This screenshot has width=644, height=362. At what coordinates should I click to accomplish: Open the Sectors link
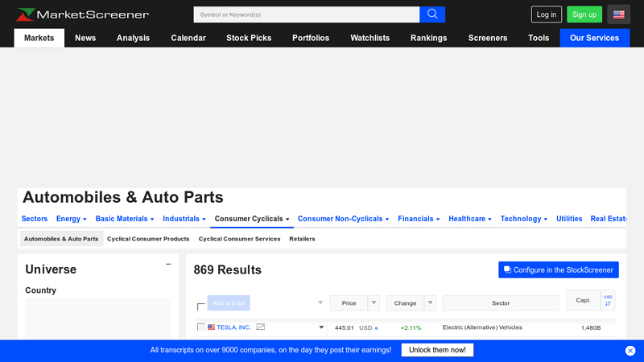[35, 219]
